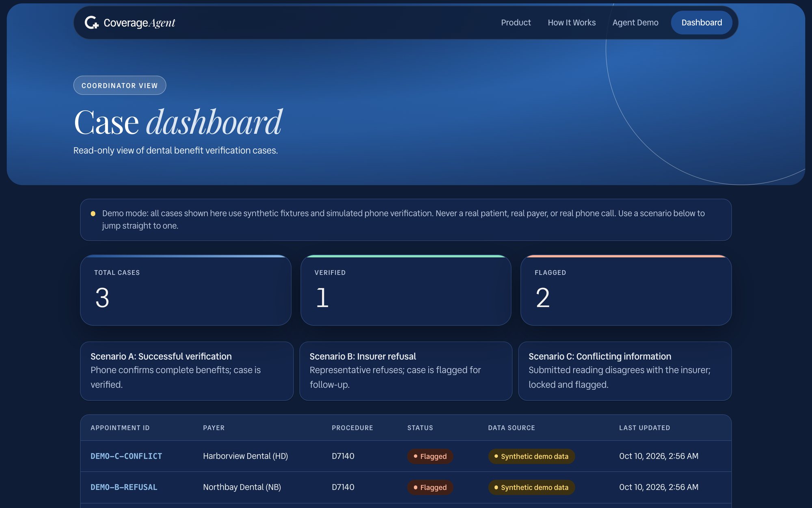Select the Verified summary card
The height and width of the screenshot is (508, 812).
406,290
